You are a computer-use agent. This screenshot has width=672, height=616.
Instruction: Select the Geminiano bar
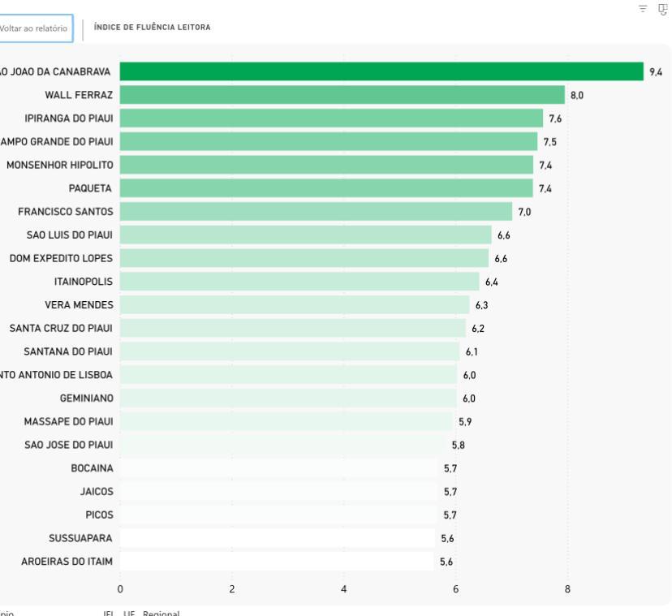click(288, 398)
